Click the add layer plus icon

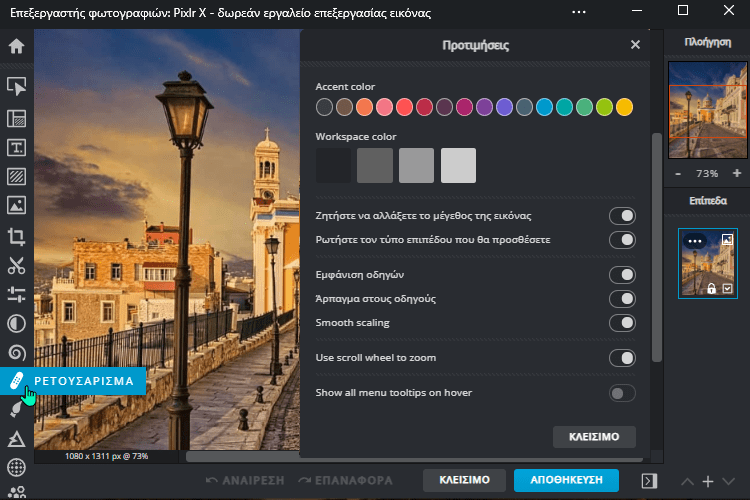point(707,482)
